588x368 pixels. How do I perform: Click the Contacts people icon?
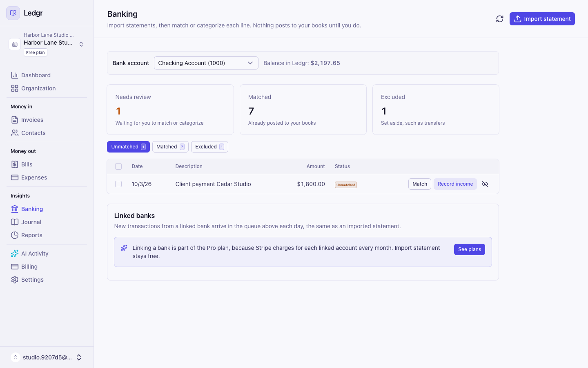(x=15, y=133)
